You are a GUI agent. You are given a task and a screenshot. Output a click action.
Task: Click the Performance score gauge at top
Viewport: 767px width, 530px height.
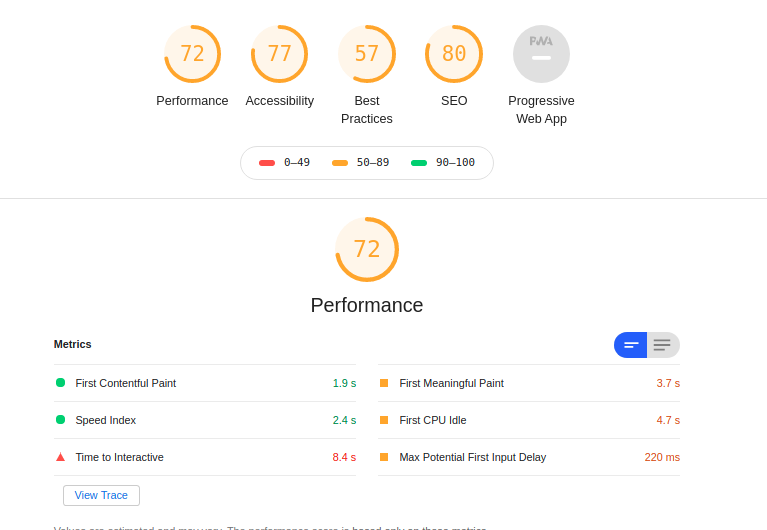coord(192,54)
